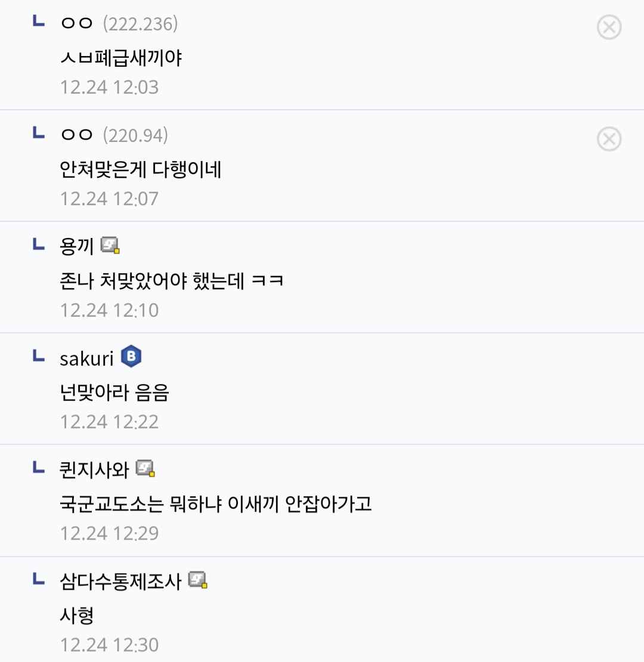Click the comment text "안쳐맞은게 다행이네"
The height and width of the screenshot is (662, 644).
point(141,170)
